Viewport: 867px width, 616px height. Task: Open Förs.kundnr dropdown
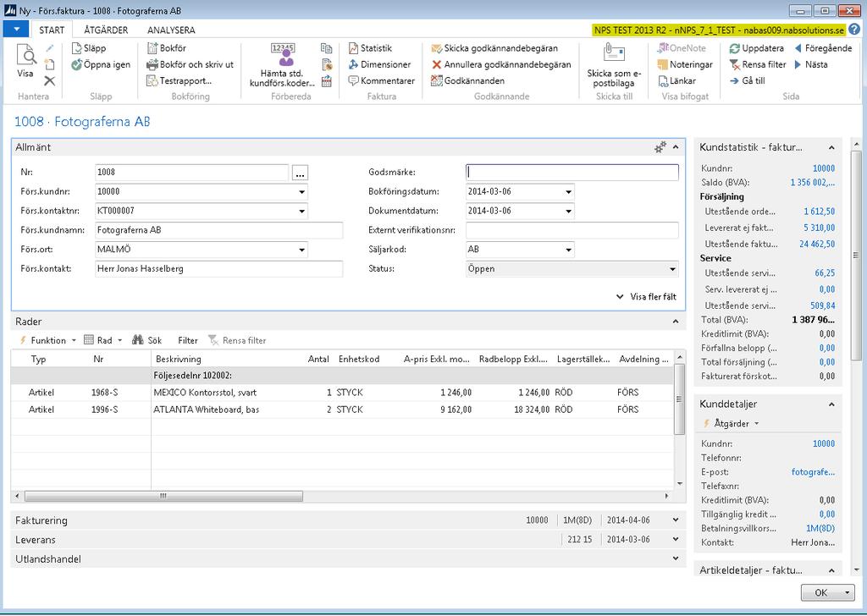(x=302, y=192)
